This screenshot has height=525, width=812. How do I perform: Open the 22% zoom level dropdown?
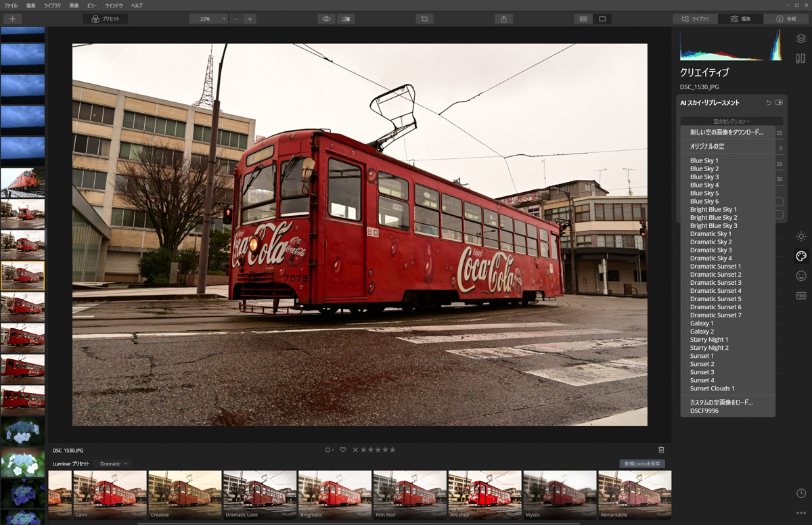(x=208, y=19)
